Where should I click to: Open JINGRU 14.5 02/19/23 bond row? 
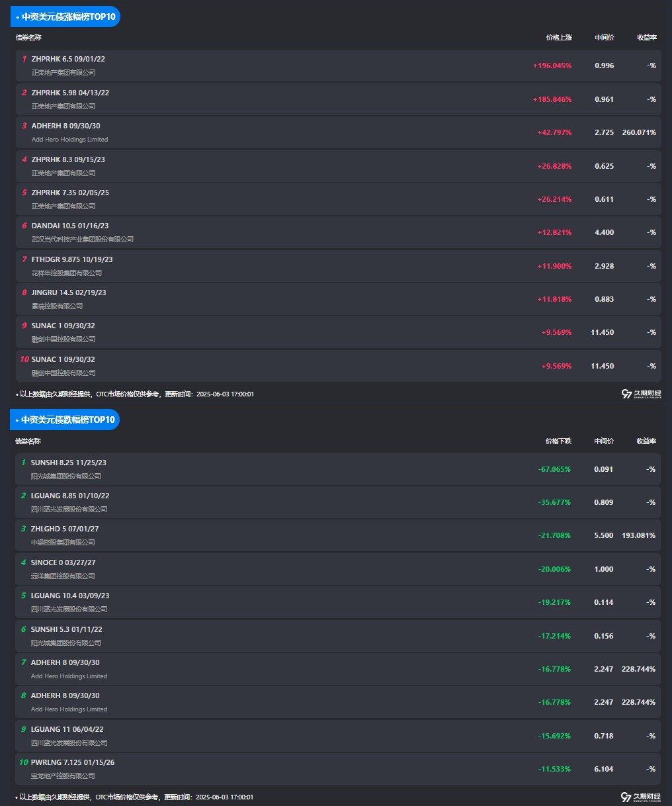[69, 292]
